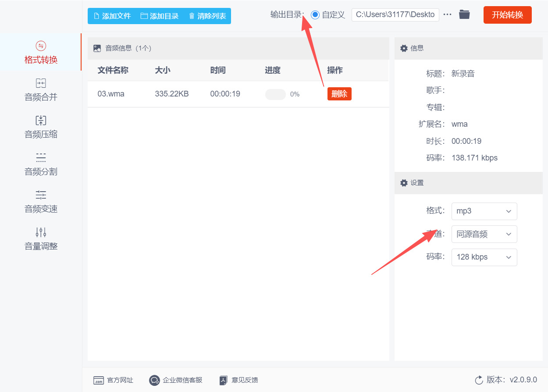548x392 pixels.
Task: Open the 格式 mp3 dropdown
Action: [x=484, y=211]
